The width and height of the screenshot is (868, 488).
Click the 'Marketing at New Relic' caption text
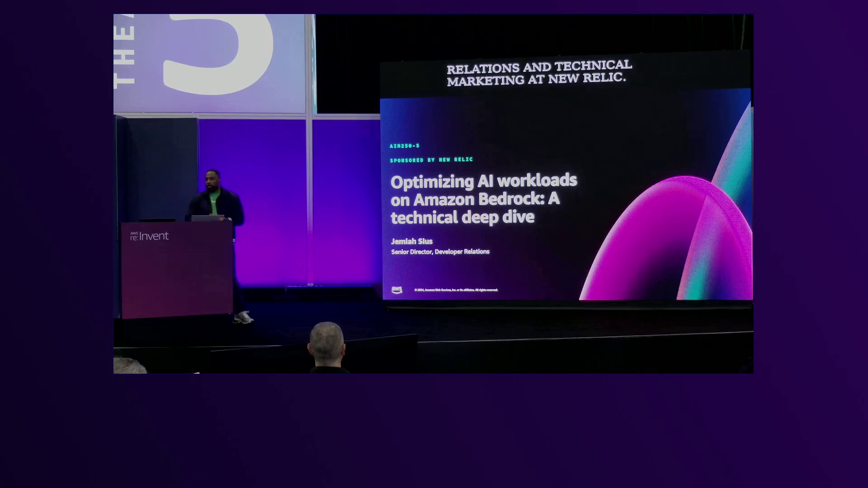pos(536,80)
